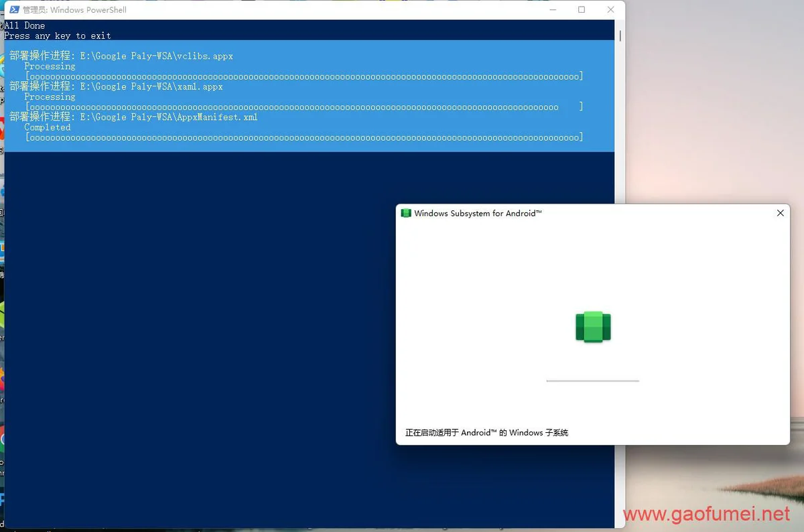Image resolution: width=804 pixels, height=532 pixels.
Task: Close the Windows Subsystem for Android dialog
Action: click(780, 213)
